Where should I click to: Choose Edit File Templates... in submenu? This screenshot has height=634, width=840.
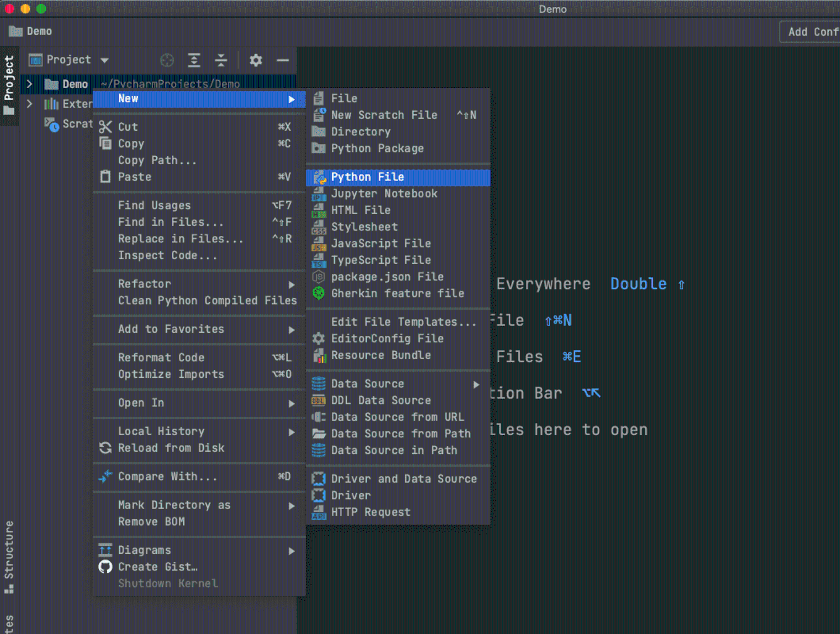tap(398, 322)
